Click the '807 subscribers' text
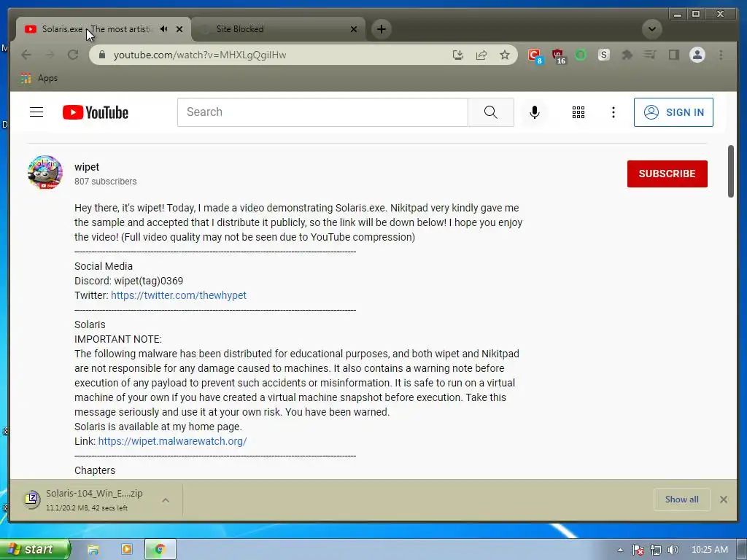This screenshot has height=560, width=747. coord(105,182)
